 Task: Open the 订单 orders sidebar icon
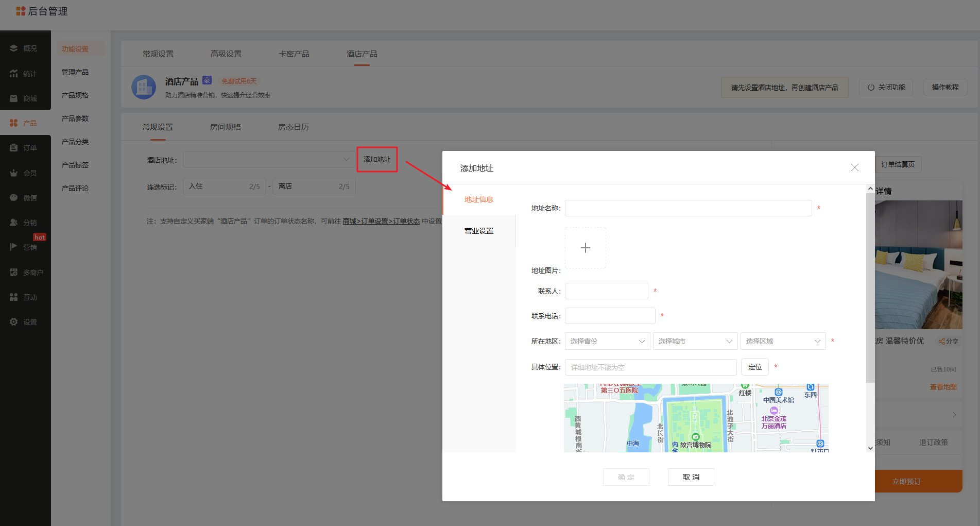[x=14, y=148]
